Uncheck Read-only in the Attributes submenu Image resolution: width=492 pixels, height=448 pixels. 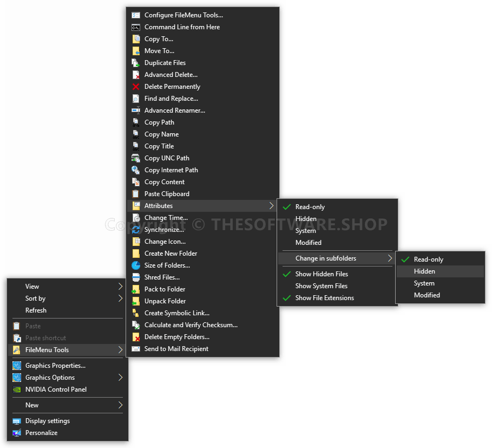(337, 207)
